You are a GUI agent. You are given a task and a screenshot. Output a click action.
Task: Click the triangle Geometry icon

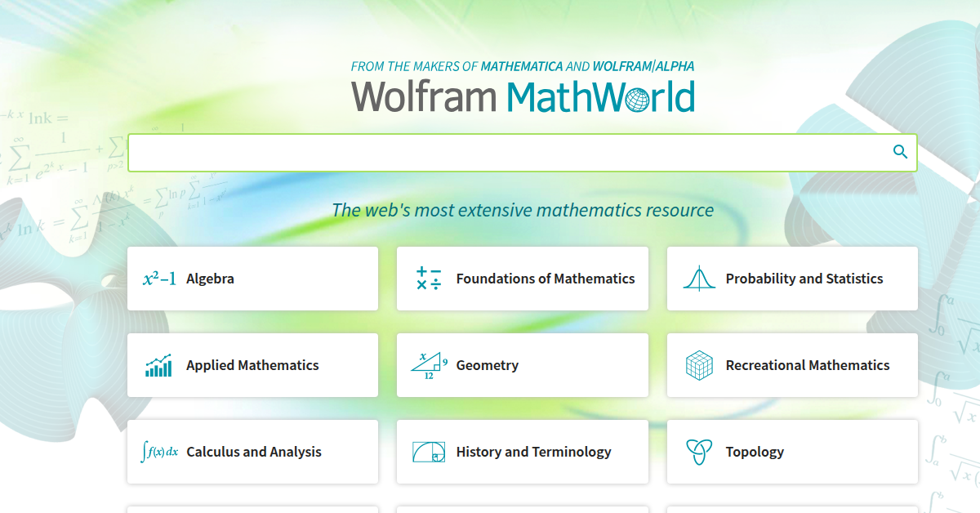tap(429, 365)
